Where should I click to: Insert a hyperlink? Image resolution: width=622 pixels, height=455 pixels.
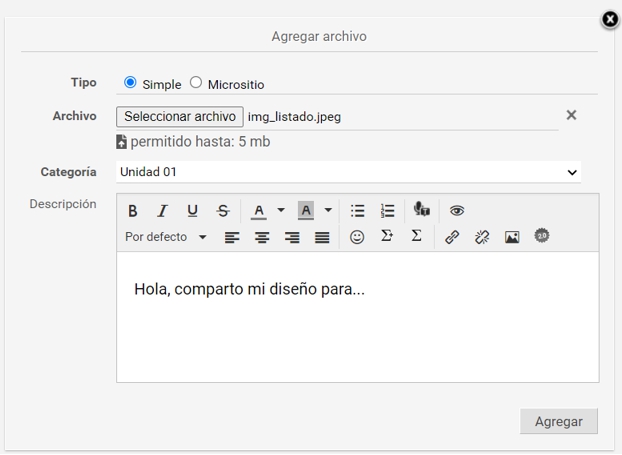(452, 237)
